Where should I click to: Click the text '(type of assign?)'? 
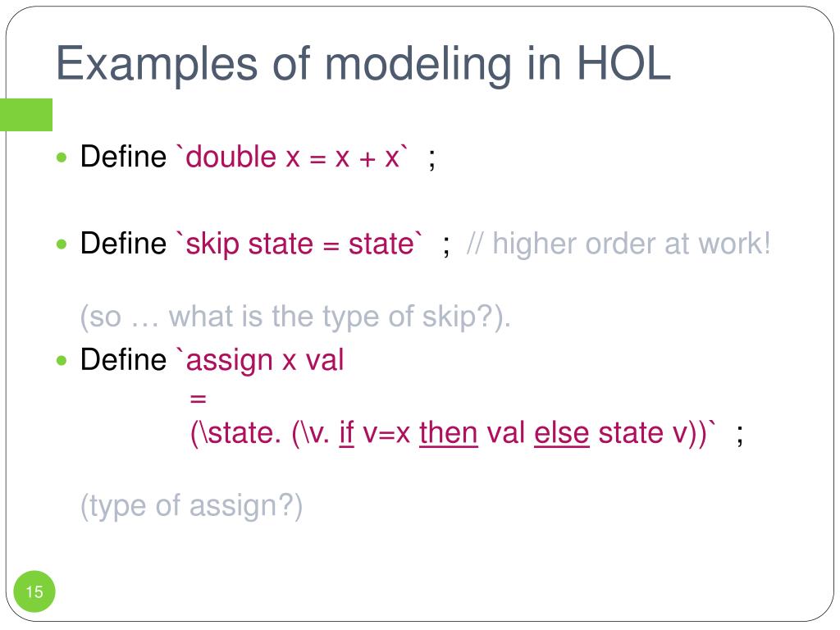[191, 505]
